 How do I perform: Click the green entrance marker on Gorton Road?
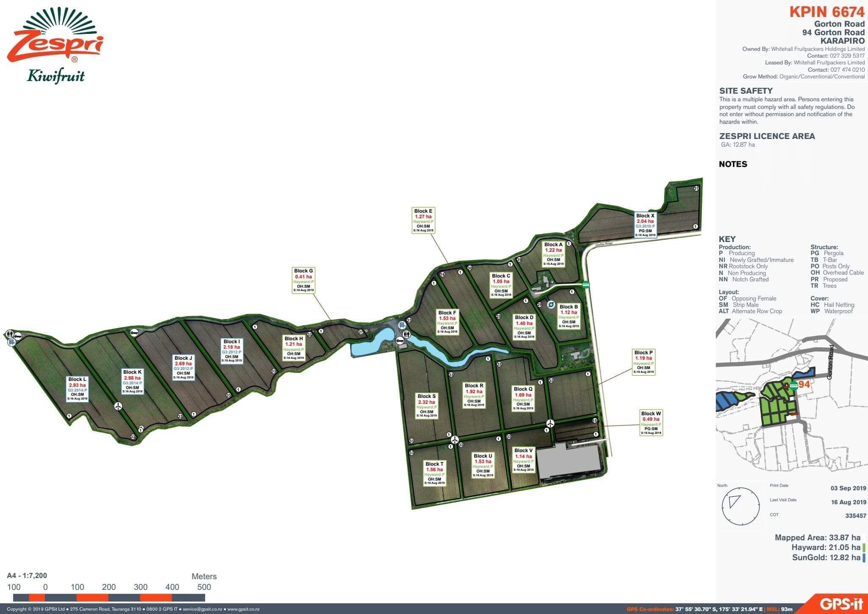tap(586, 284)
